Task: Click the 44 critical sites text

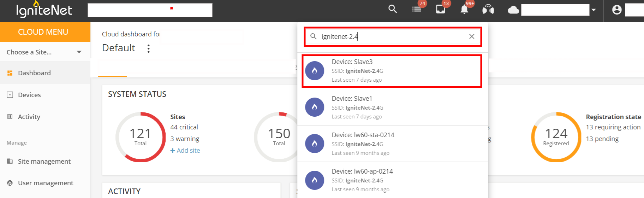Action: (x=184, y=127)
